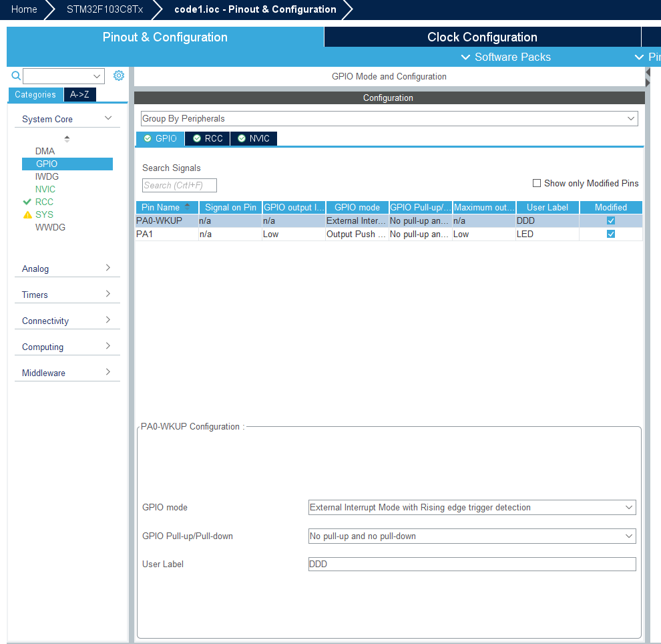661x644 pixels.
Task: Expand the Timers category
Action: point(67,295)
